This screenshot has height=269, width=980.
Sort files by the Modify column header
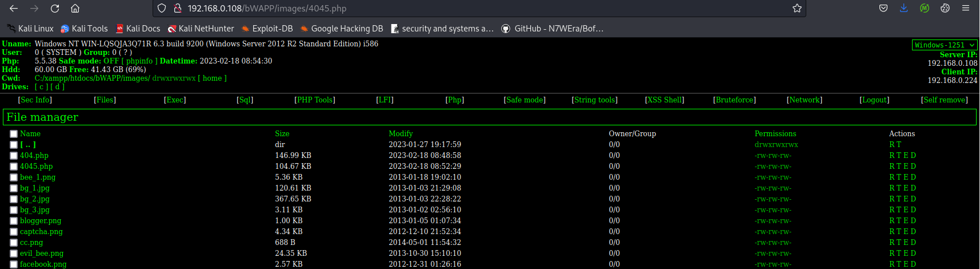click(401, 134)
